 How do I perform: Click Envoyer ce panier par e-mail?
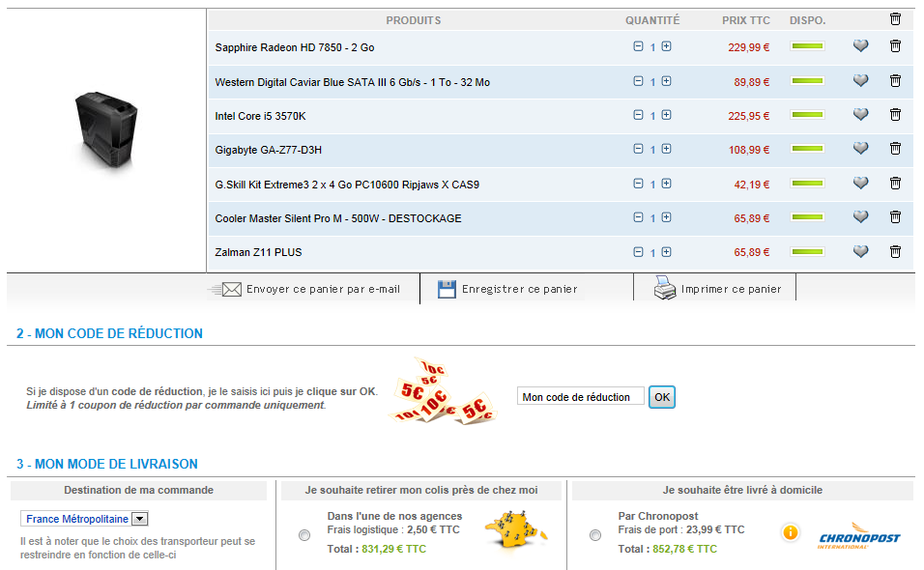click(x=307, y=289)
